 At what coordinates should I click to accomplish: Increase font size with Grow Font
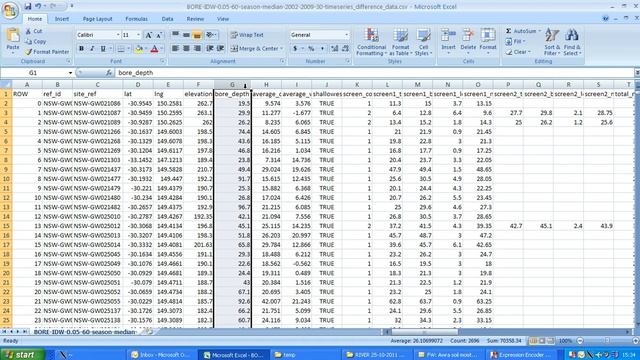coord(149,36)
